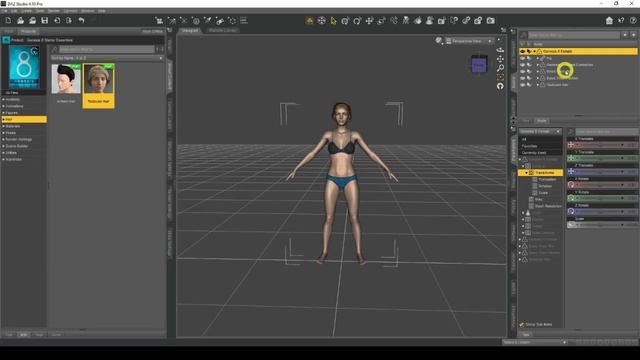The height and width of the screenshot is (360, 640).
Task: Open the Perspective View camera dropdown
Action: tap(469, 41)
